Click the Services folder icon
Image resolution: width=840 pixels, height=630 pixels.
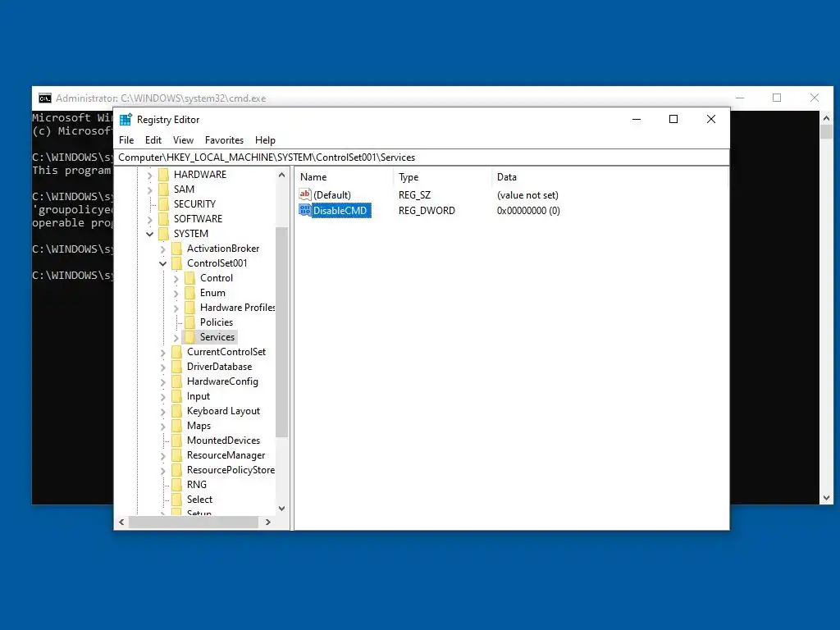(x=189, y=337)
